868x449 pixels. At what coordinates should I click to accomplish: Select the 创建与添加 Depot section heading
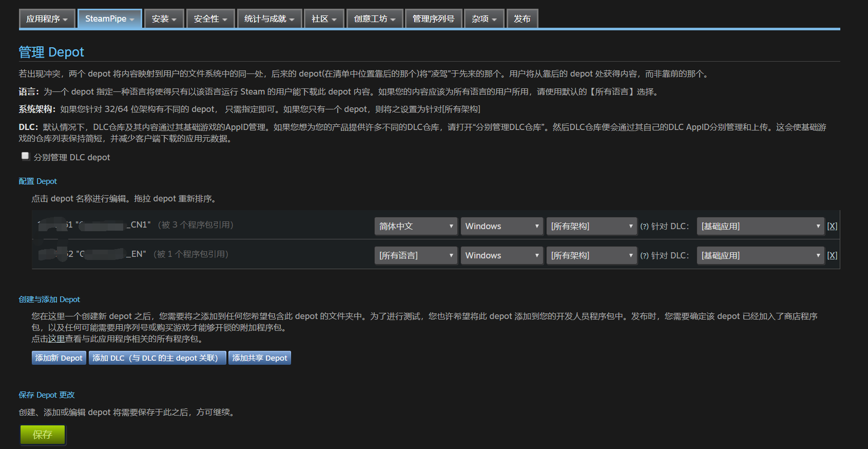(49, 300)
